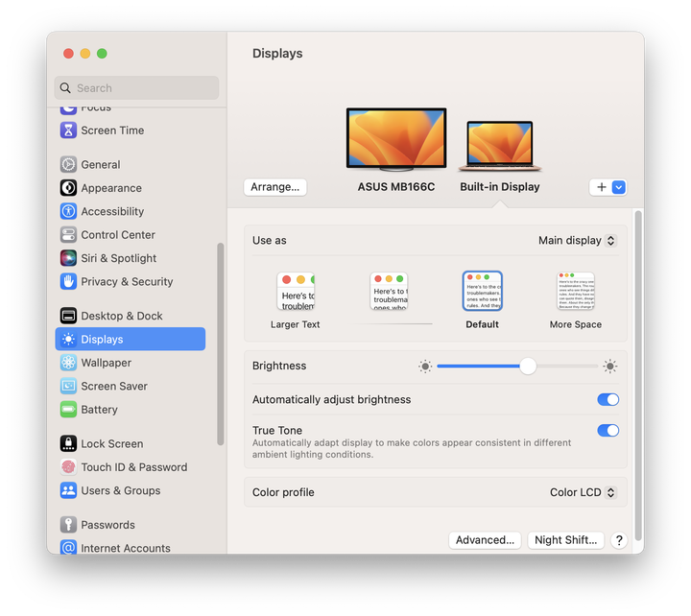Click the Siri & Spotlight label
691x616 pixels.
119,258
